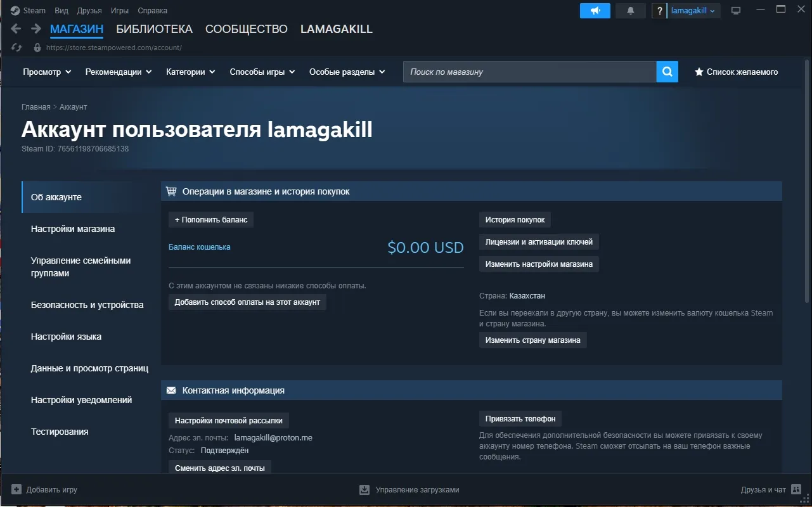Image resolution: width=812 pixels, height=507 pixels.
Task: Click the Привязать телефон button
Action: (x=520, y=419)
